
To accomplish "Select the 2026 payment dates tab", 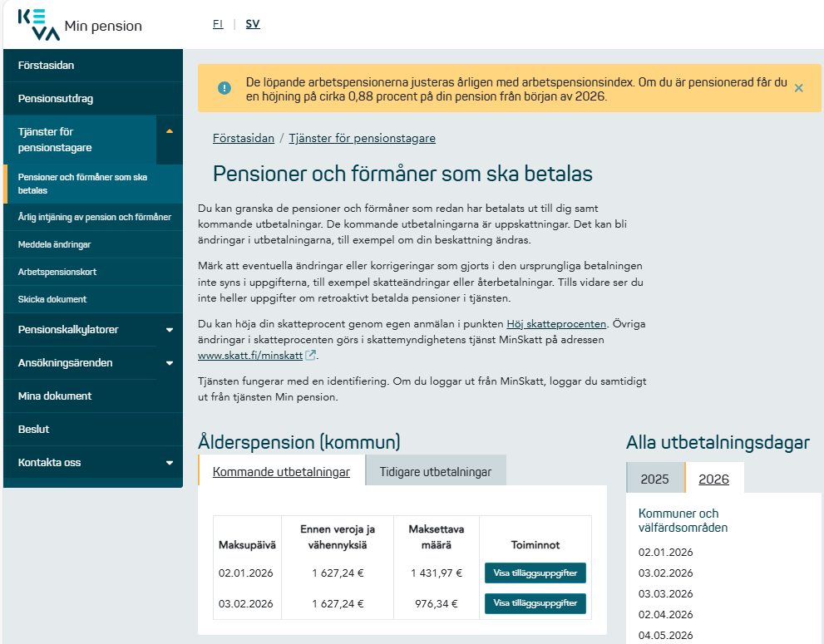I will coord(713,479).
